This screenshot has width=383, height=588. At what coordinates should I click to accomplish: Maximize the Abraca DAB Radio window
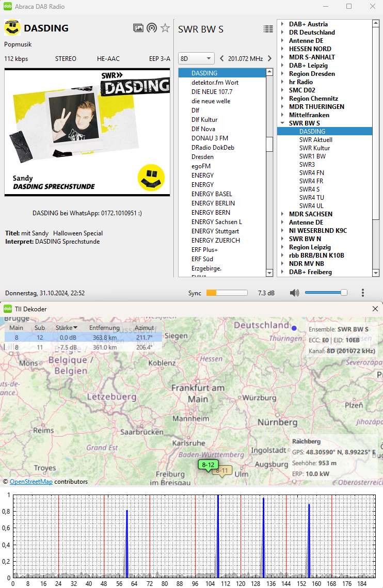click(349, 6)
